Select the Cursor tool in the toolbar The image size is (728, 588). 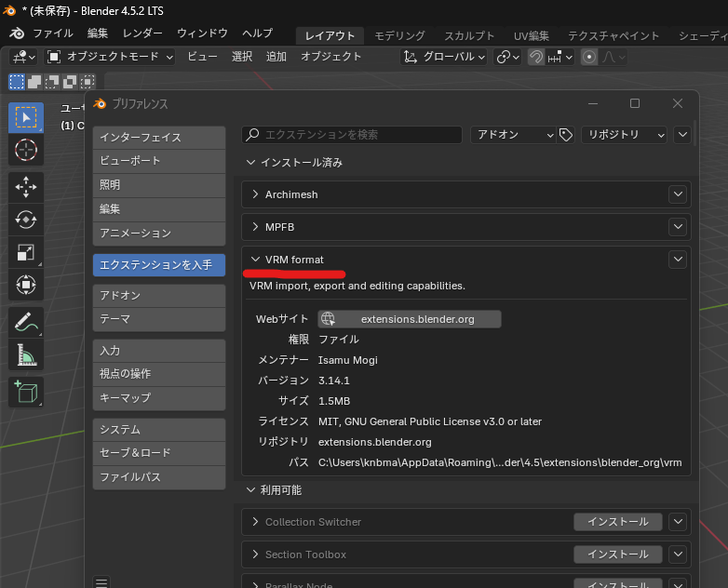(26, 150)
